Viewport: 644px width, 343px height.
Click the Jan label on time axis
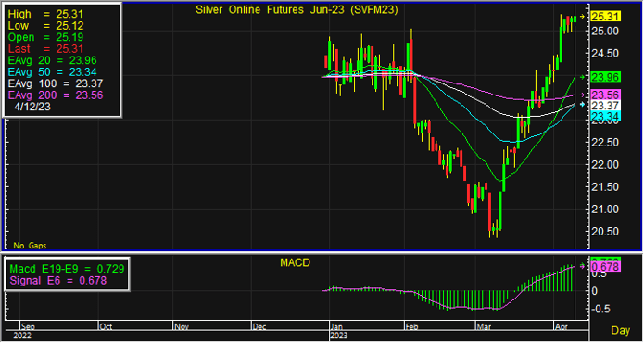click(x=337, y=327)
